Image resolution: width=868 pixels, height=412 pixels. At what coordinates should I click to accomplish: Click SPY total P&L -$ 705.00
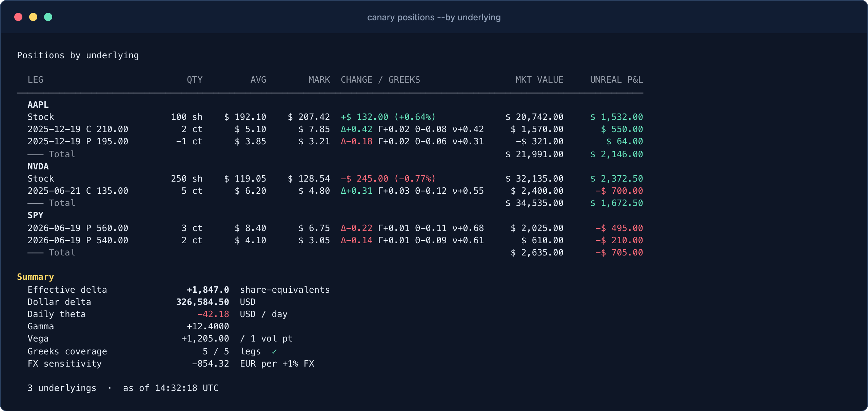coord(619,252)
